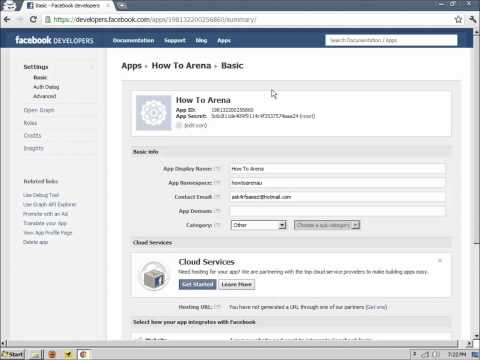
Task: Click the Cloud Services box icon
Action: [x=153, y=276]
